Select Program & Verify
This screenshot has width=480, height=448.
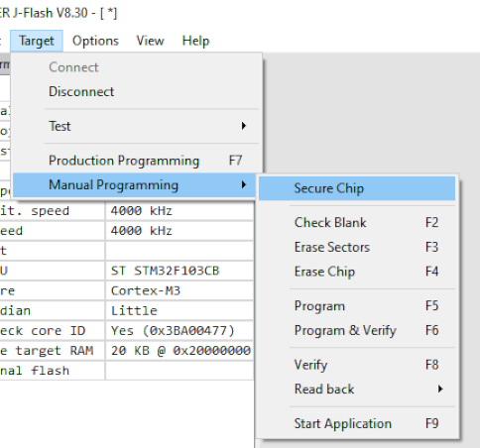(357, 330)
